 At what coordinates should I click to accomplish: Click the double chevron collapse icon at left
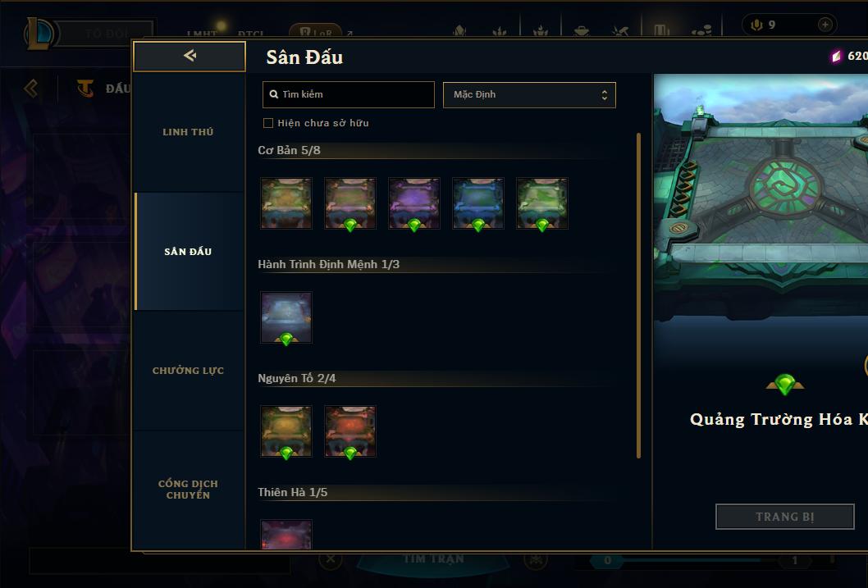tap(31, 88)
